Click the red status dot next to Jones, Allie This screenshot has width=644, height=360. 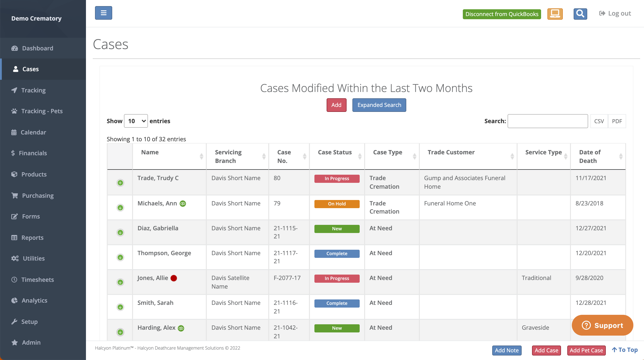[x=174, y=278]
